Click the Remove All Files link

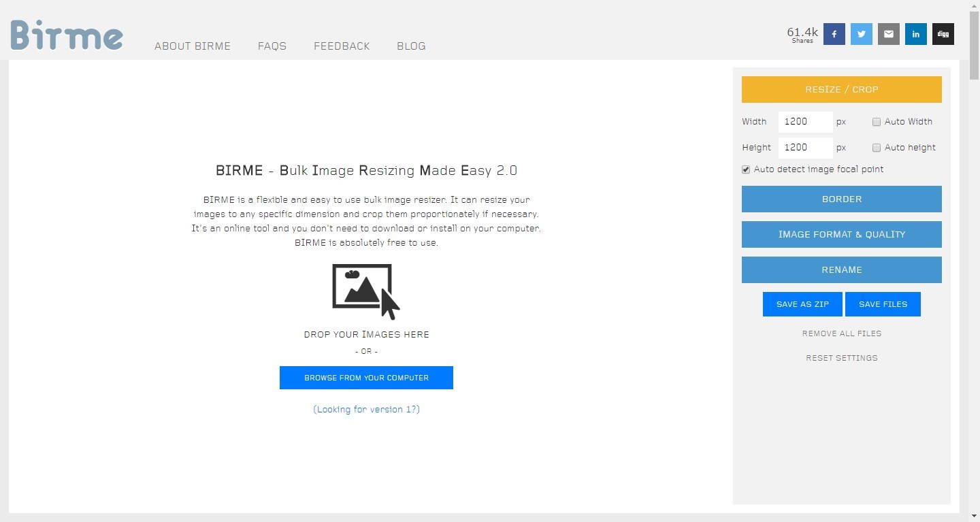pos(842,333)
